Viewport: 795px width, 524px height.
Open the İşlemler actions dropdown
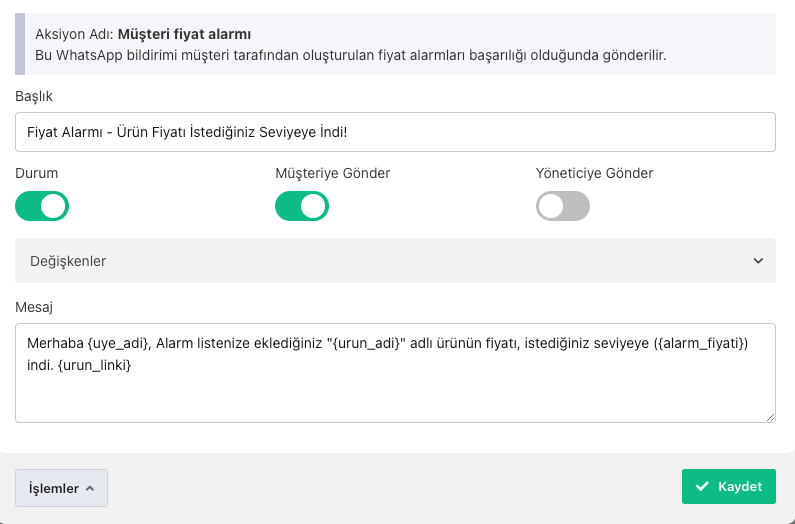click(61, 488)
